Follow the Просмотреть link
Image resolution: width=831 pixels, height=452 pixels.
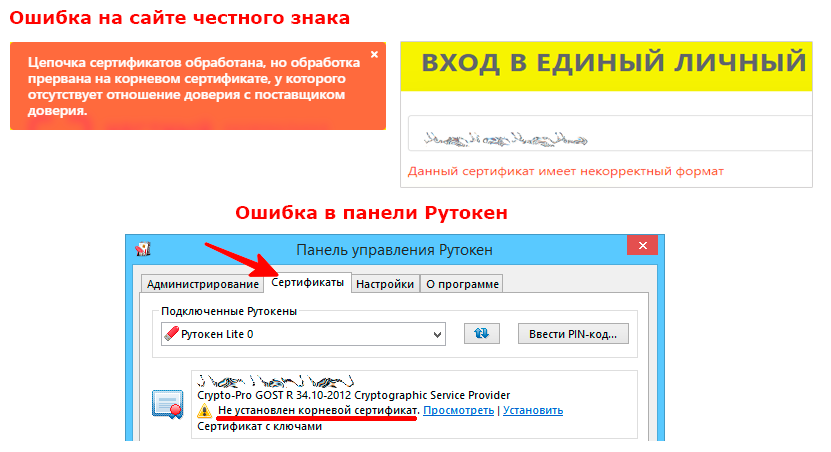(458, 410)
